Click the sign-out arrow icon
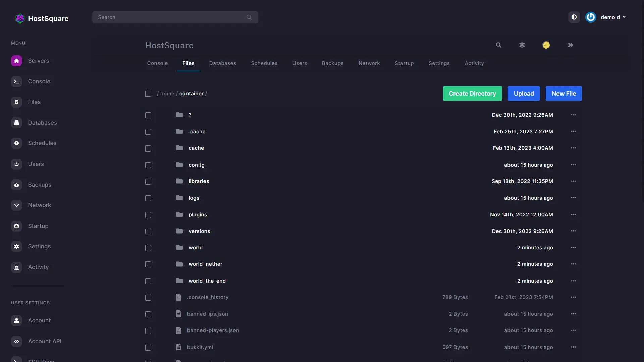Screen dimensions: 644x362 click(570, 45)
